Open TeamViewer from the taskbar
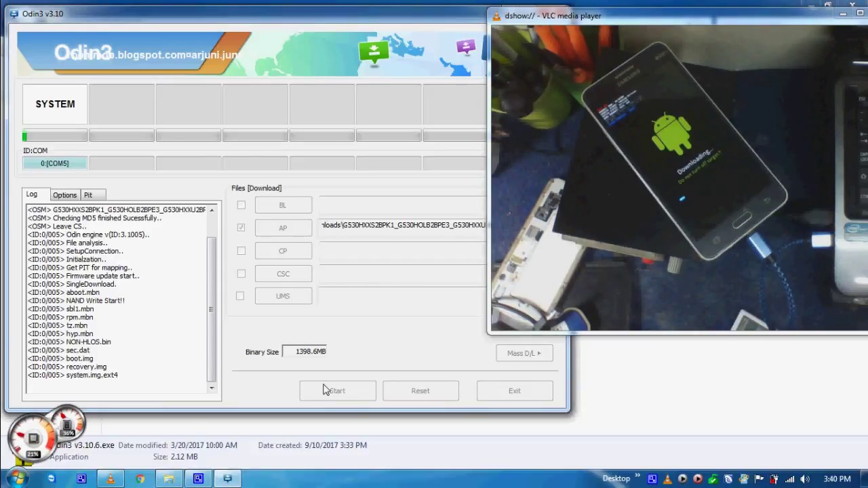Screen dimensions: 868x488 point(51,479)
